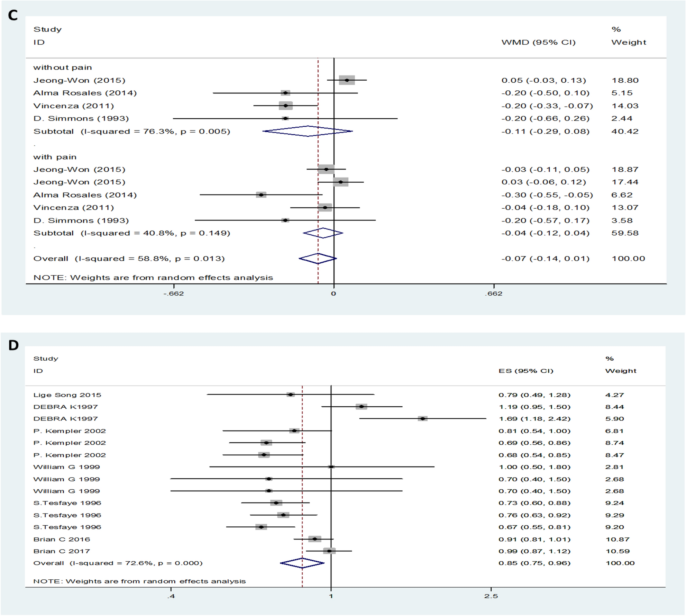
Task: Click the WMD (95% CI) column header
Action: coord(538,42)
